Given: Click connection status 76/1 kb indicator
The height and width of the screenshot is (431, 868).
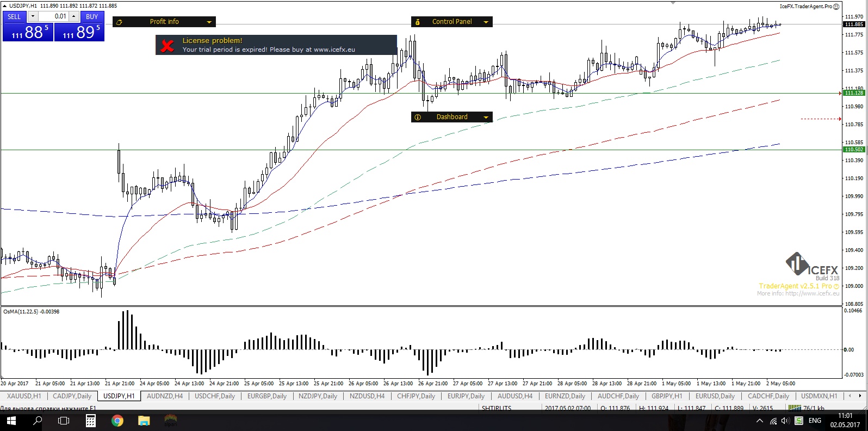Looking at the screenshot, I should point(807,408).
